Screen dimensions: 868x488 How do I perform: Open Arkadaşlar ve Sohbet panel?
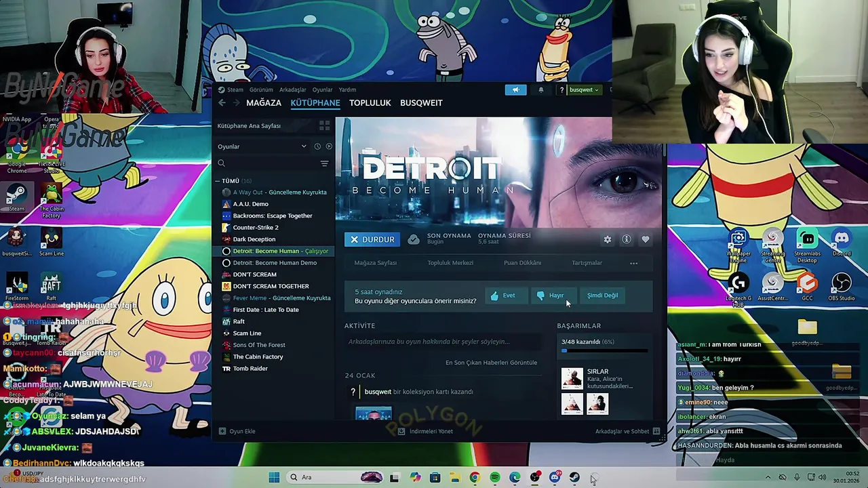tap(627, 431)
